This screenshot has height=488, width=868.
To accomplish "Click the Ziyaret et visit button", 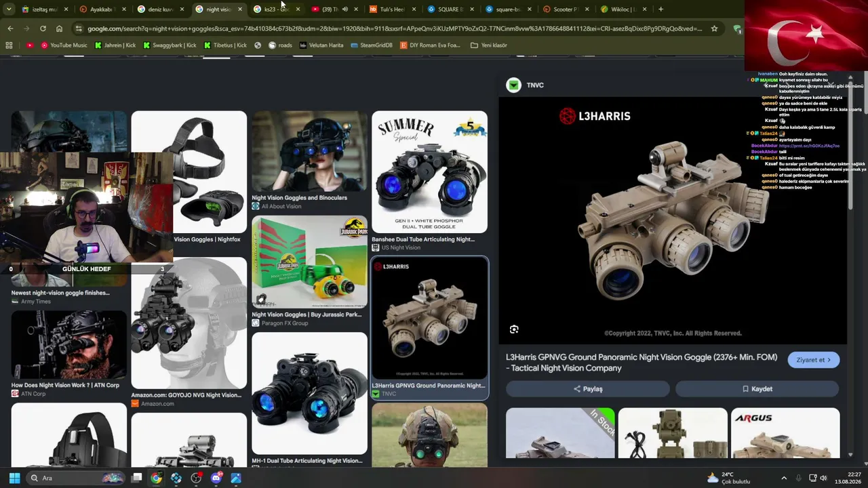I will coord(814,360).
